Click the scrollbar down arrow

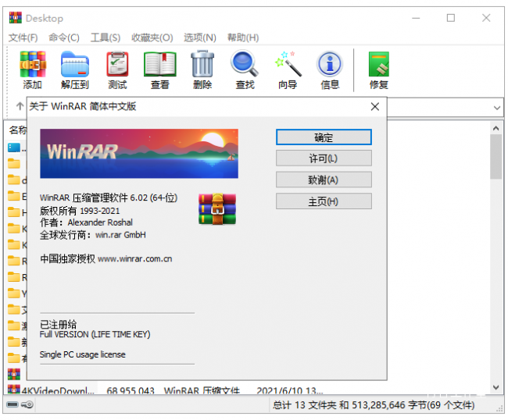pyautogui.click(x=495, y=387)
